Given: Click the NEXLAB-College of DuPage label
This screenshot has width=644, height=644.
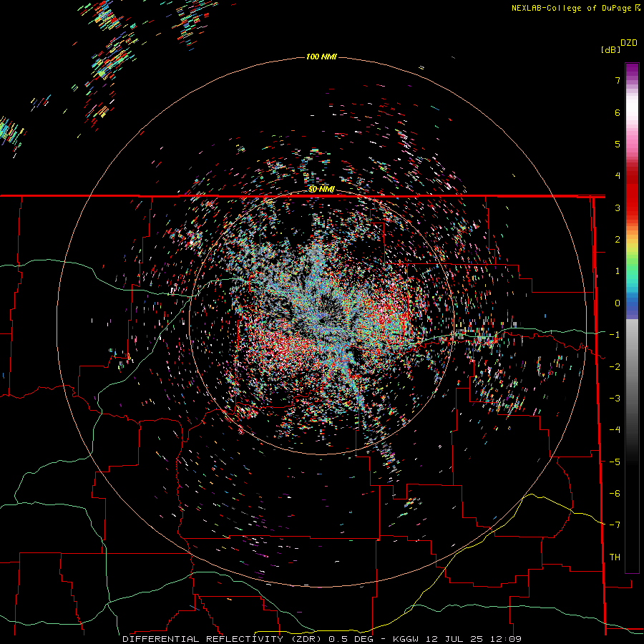Looking at the screenshot, I should tap(575, 8).
